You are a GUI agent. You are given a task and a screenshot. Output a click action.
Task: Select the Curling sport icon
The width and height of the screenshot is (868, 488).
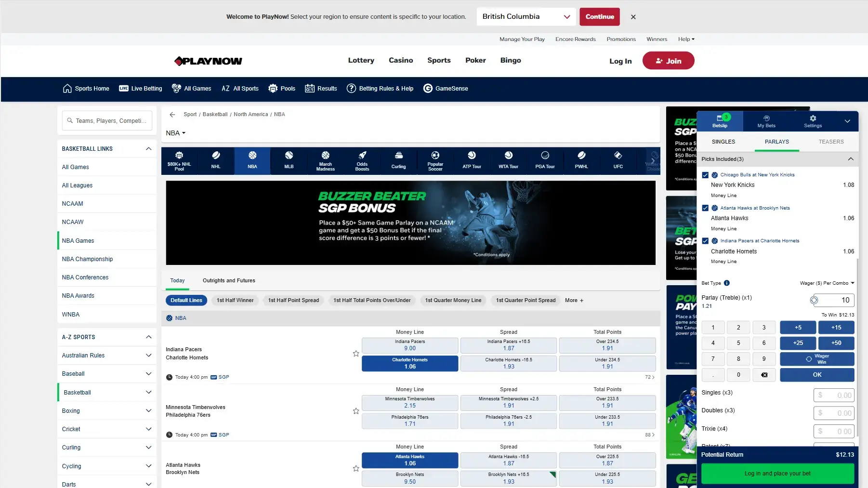coord(399,161)
